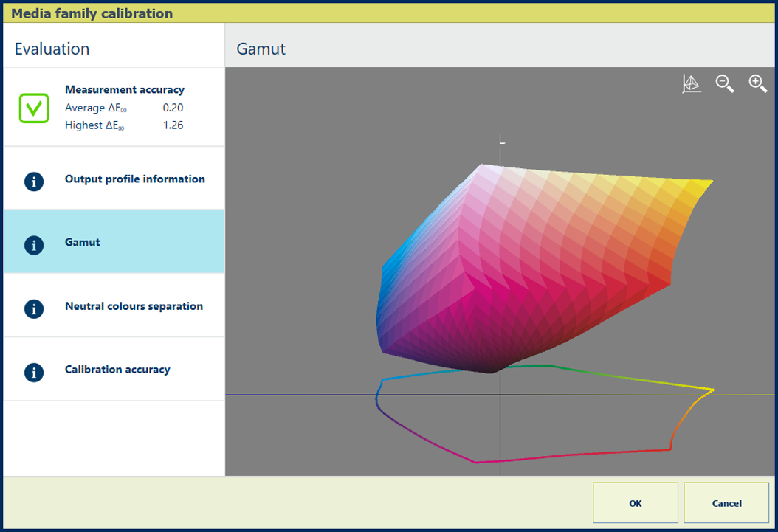Click the info icon beside Output profile information
The image size is (778, 532).
34,182
